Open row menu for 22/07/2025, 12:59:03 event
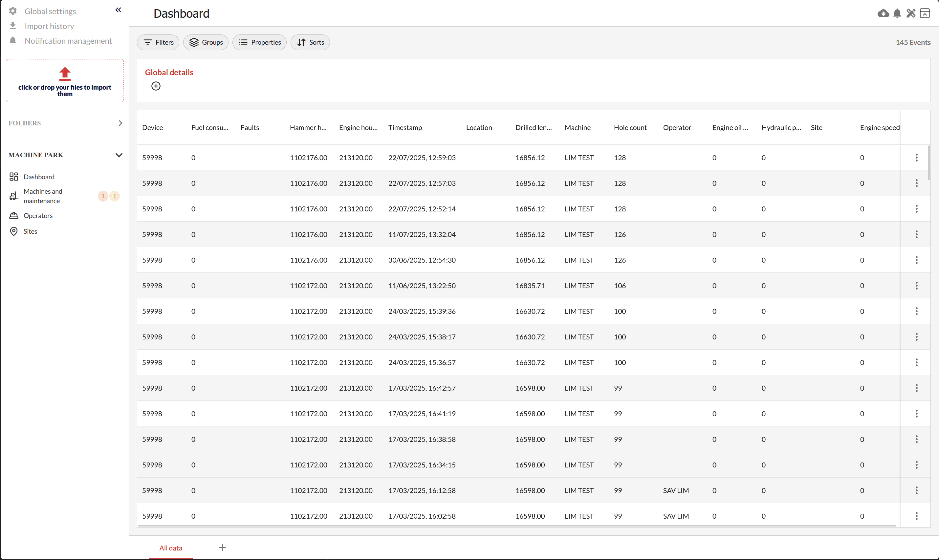This screenshot has width=939, height=560. click(x=916, y=158)
